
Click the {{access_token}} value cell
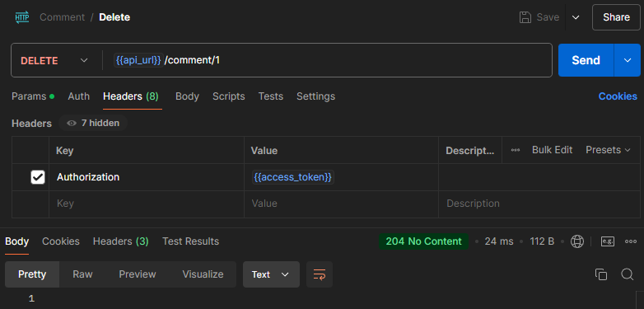tap(341, 177)
